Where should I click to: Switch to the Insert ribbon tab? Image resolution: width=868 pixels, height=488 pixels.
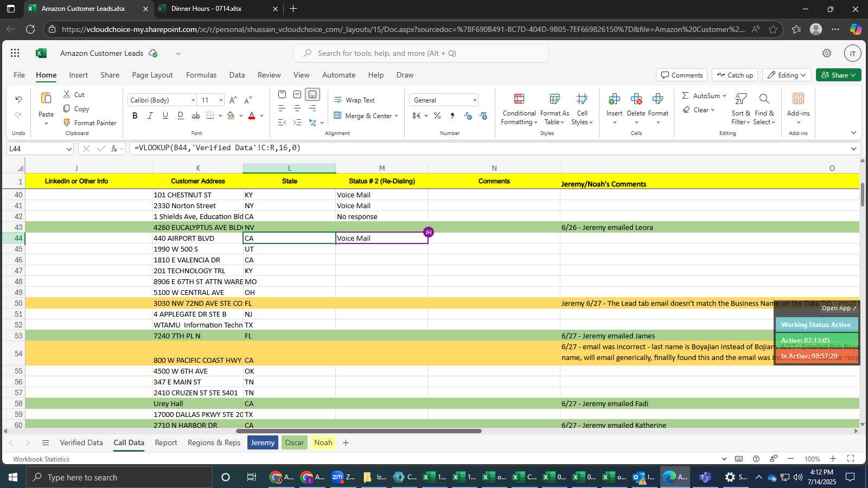point(79,75)
